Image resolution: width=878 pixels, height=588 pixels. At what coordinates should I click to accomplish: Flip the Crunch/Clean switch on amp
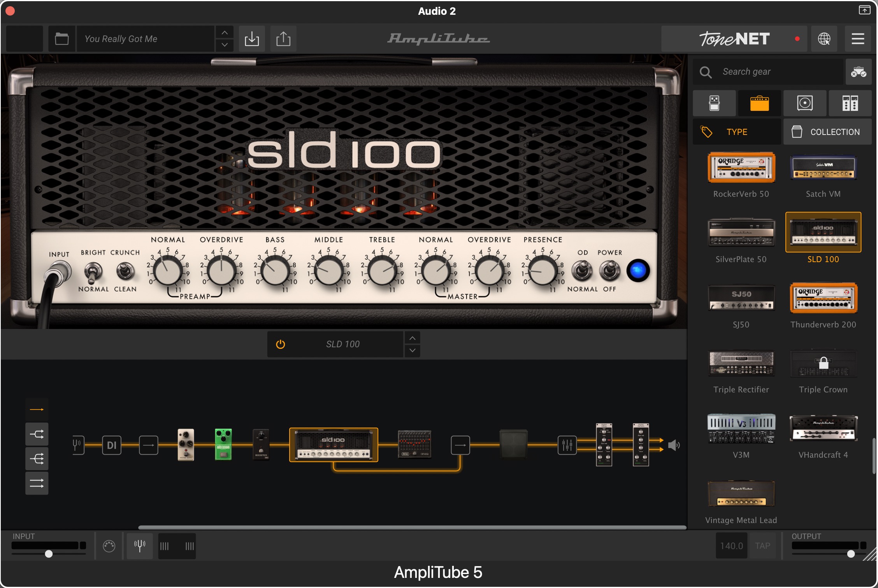point(125,271)
